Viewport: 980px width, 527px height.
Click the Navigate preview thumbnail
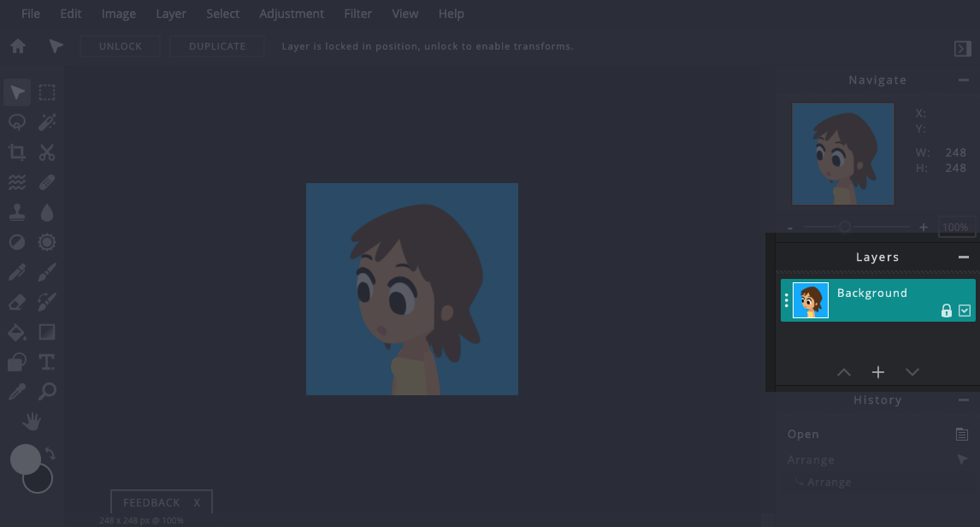click(x=843, y=154)
